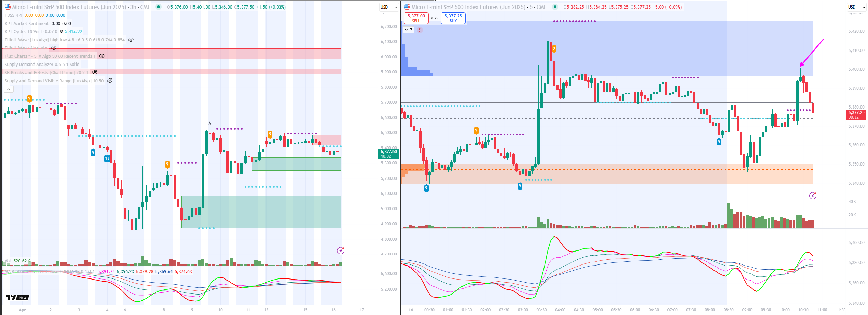Image resolution: width=868 pixels, height=315 pixels.
Task: Click the TDSS 4 4 indicator legend
Action: (x=13, y=15)
